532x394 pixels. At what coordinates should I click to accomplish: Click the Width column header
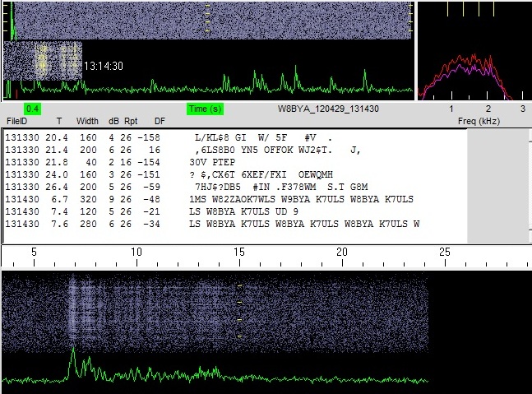[88, 120]
